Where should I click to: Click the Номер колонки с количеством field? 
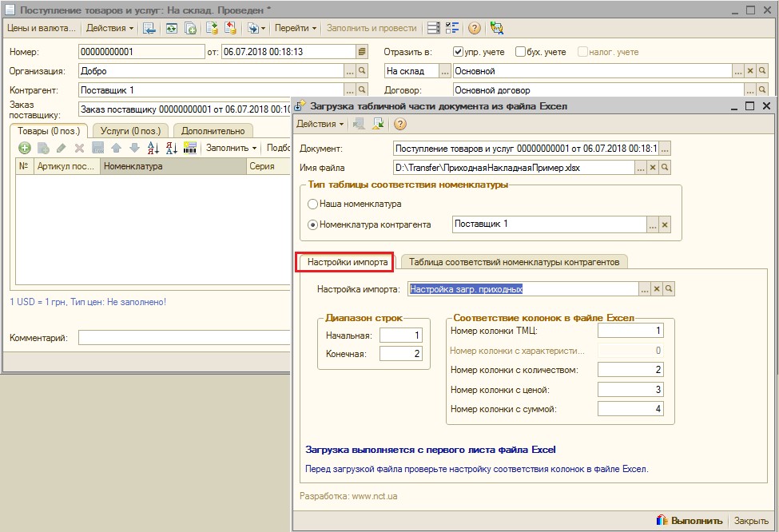[630, 370]
